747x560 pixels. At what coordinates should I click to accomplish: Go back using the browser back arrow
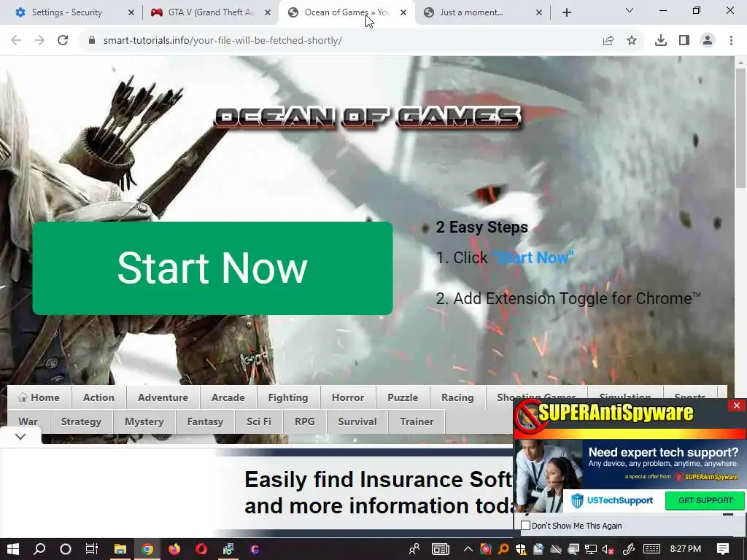16,41
